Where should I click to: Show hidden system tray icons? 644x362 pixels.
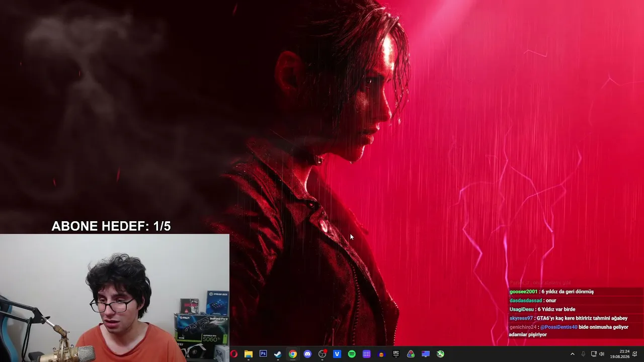(572, 354)
